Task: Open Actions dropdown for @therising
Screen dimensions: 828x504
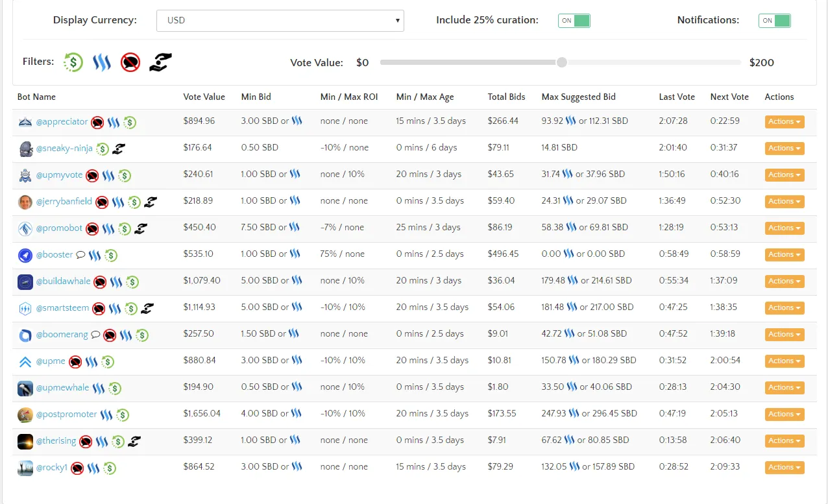Action: point(785,441)
